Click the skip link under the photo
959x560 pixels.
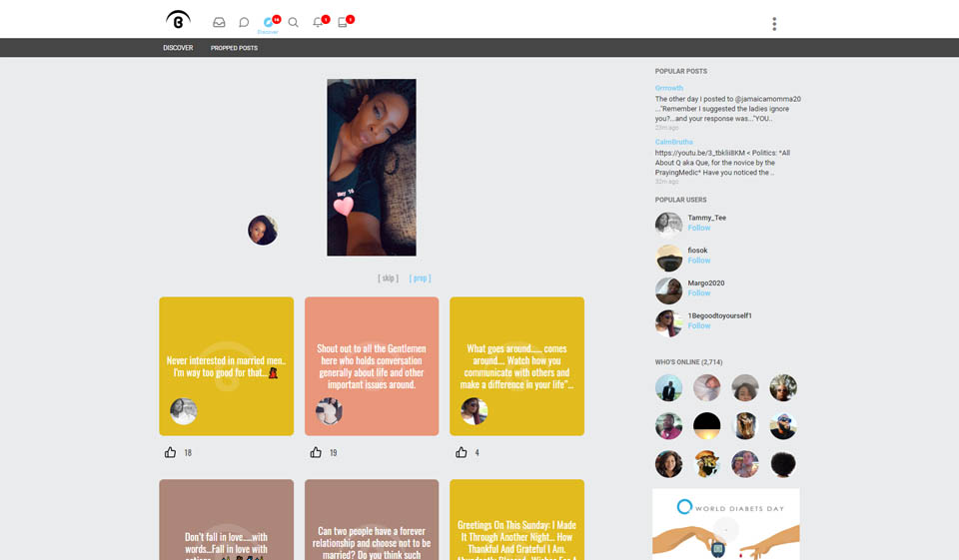(388, 279)
